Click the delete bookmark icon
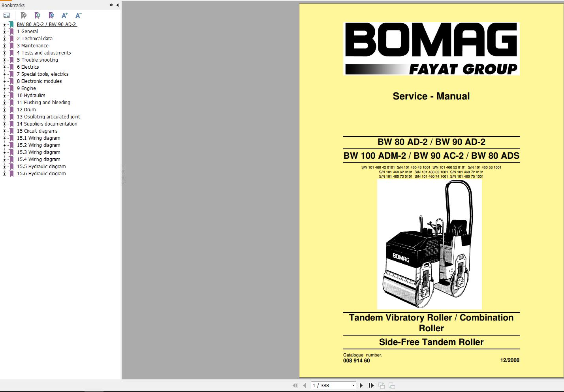Image resolution: width=564 pixels, height=392 pixels. [x=24, y=15]
